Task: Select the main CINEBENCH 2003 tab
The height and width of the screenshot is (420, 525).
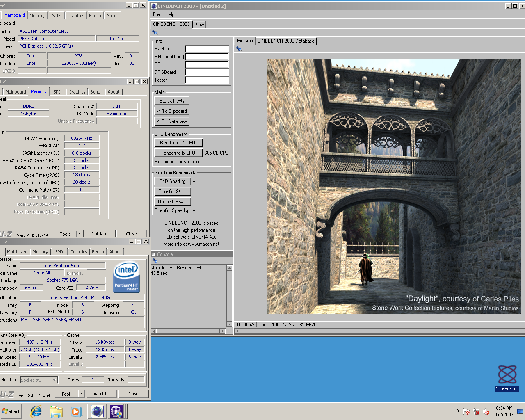Action: click(x=171, y=24)
